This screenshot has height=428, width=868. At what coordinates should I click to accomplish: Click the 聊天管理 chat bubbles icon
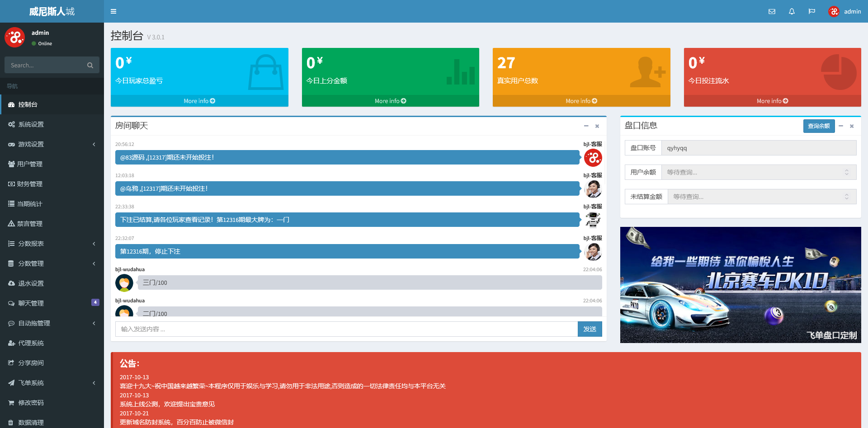click(x=11, y=303)
